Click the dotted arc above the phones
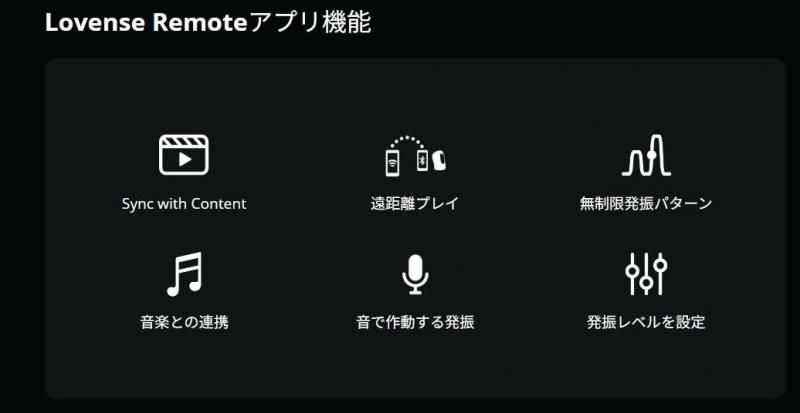The width and height of the screenshot is (800, 413). [x=407, y=141]
